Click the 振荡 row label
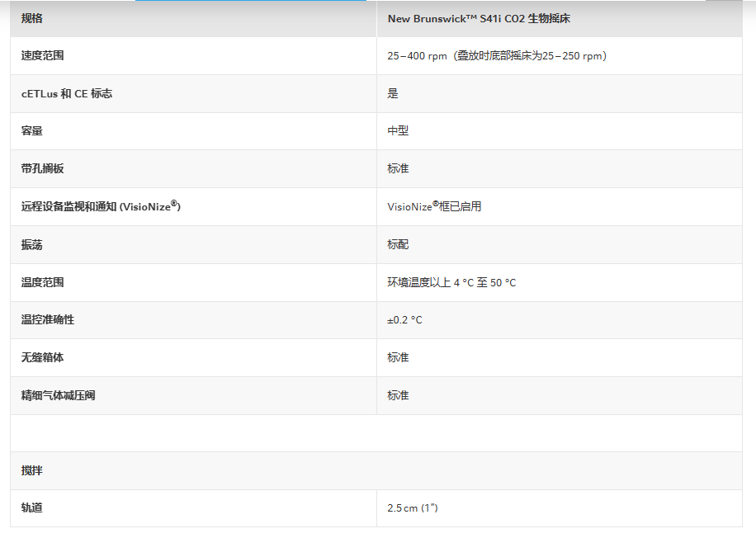Screen dimensions: 756x538 click(32, 244)
